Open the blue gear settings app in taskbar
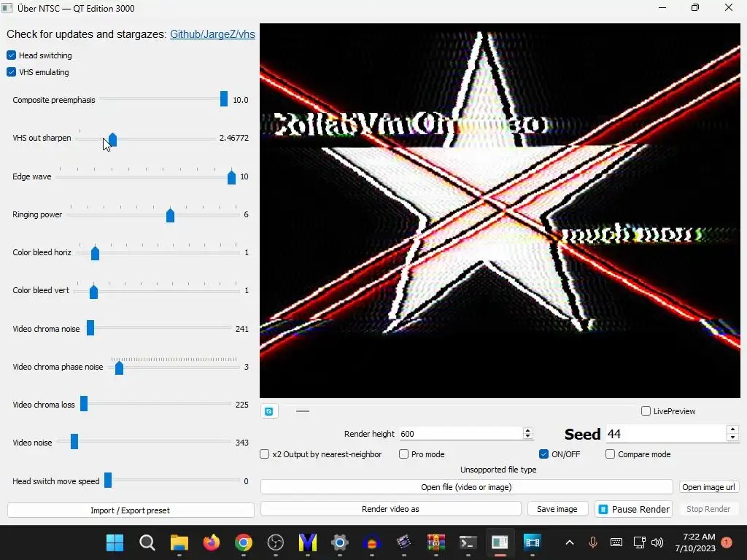 340,542
